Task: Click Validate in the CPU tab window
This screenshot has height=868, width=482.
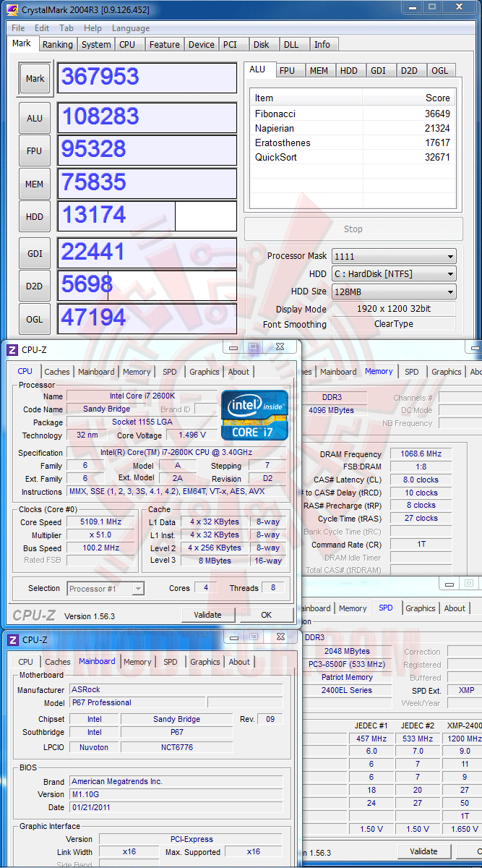Action: (x=208, y=615)
